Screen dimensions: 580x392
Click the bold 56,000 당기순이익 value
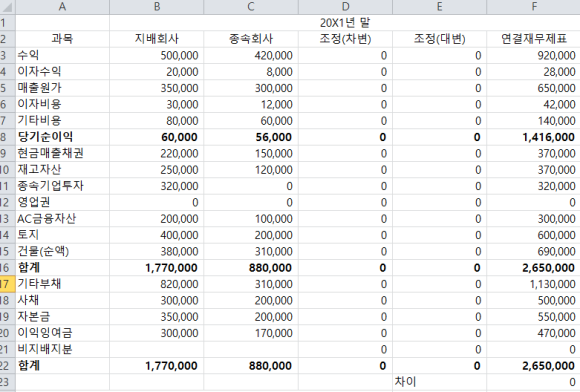click(x=251, y=137)
